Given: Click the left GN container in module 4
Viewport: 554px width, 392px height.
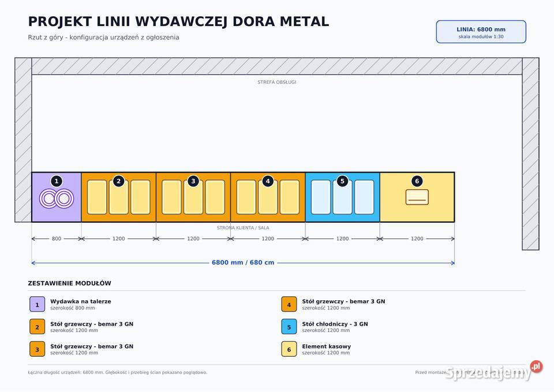Looking at the screenshot, I should [246, 197].
